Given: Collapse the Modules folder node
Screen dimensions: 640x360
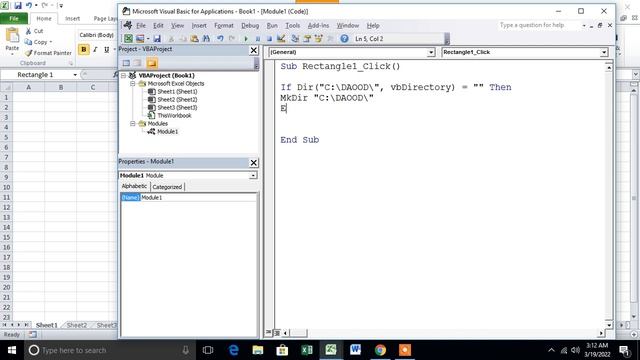Looking at the screenshot, I should click(x=133, y=123).
